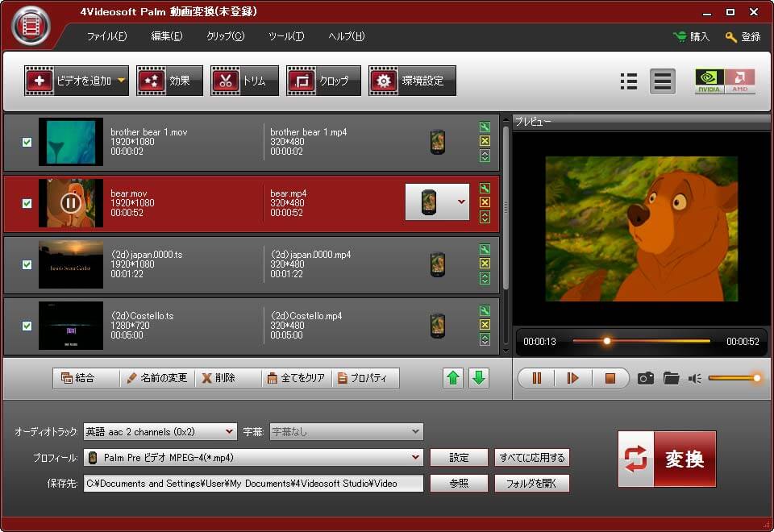Click the Browse (参照) button
Screen dimensions: 774x532
coord(459,483)
